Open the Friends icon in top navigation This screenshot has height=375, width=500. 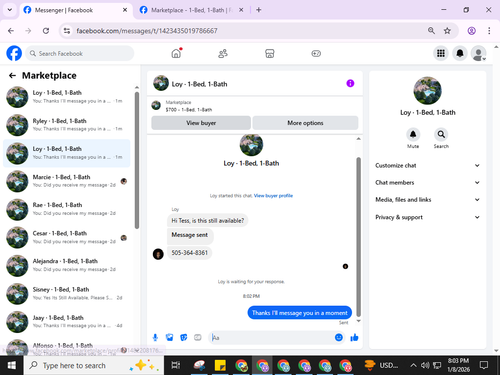[x=223, y=53]
